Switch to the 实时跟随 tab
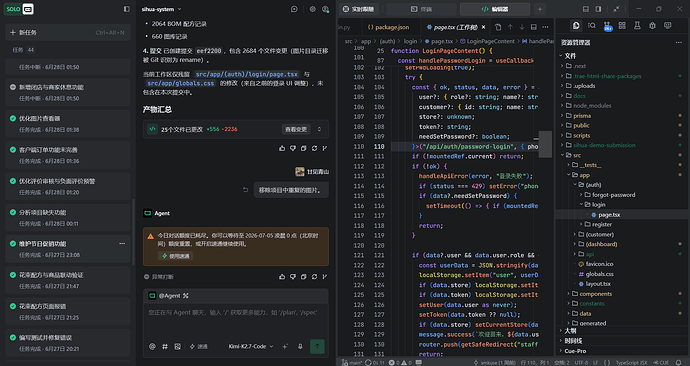This screenshot has height=366, width=690. pos(358,9)
